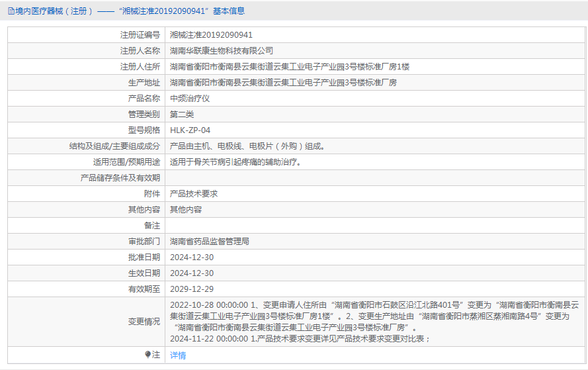
Task: Select attachment value 产品技术要求
Action: pyautogui.click(x=194, y=194)
